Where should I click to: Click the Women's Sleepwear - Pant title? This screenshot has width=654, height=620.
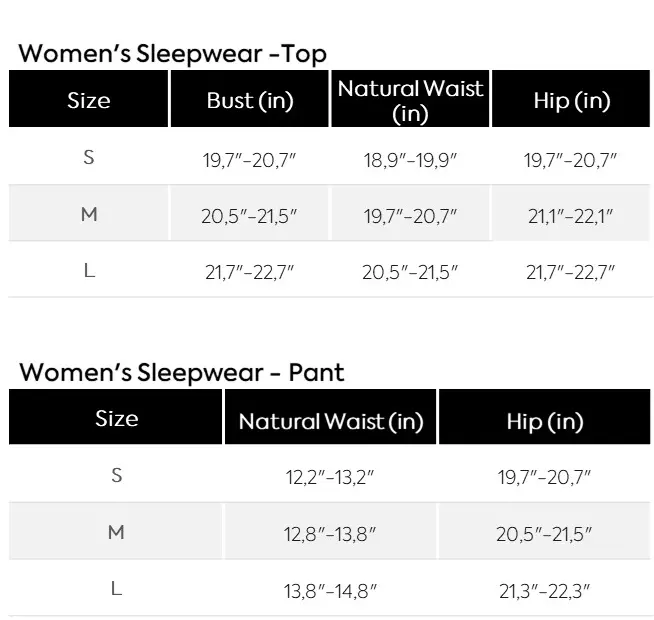tap(181, 372)
